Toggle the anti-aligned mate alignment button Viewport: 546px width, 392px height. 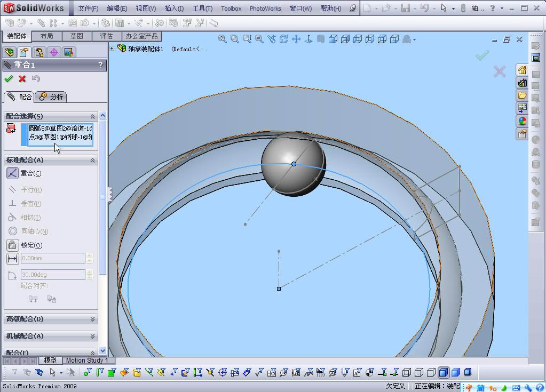52,299
